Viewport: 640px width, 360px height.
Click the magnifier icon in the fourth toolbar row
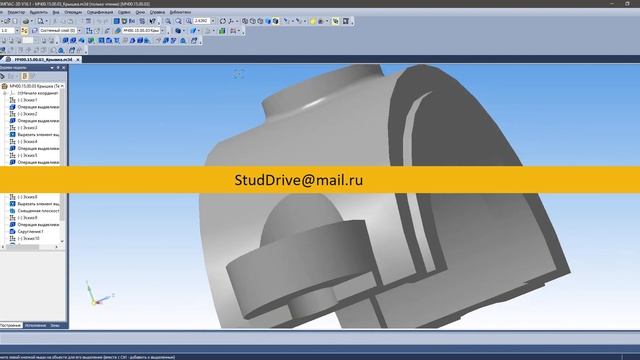61,50
